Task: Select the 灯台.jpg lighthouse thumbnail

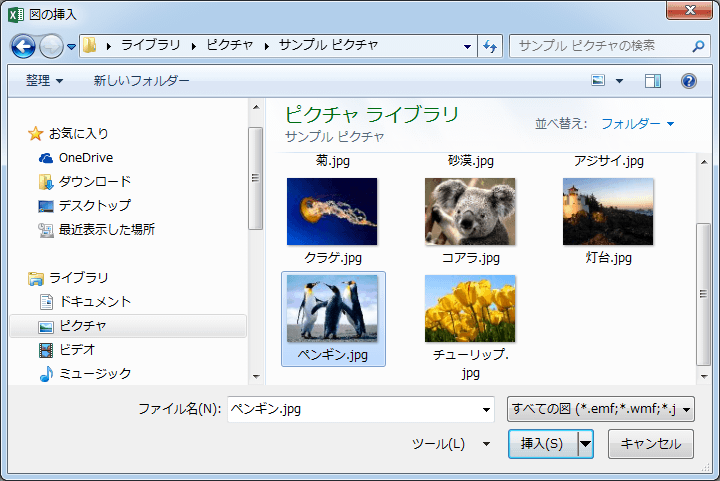Action: pos(608,212)
